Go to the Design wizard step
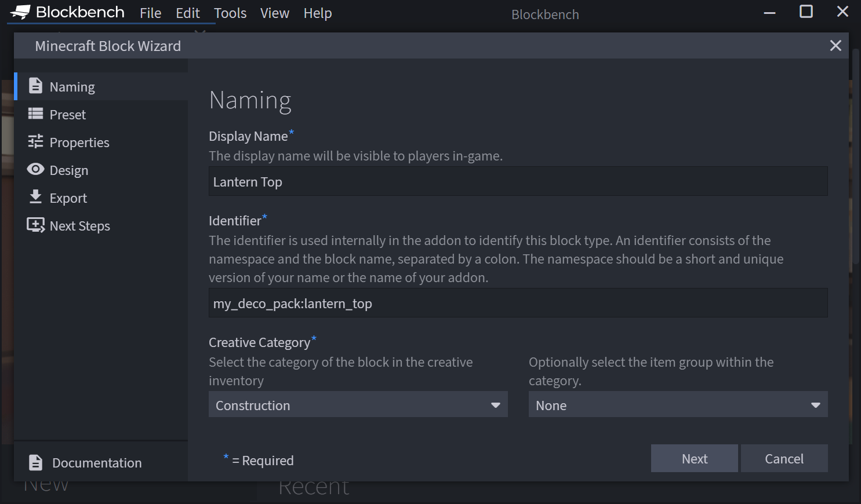 point(101,170)
